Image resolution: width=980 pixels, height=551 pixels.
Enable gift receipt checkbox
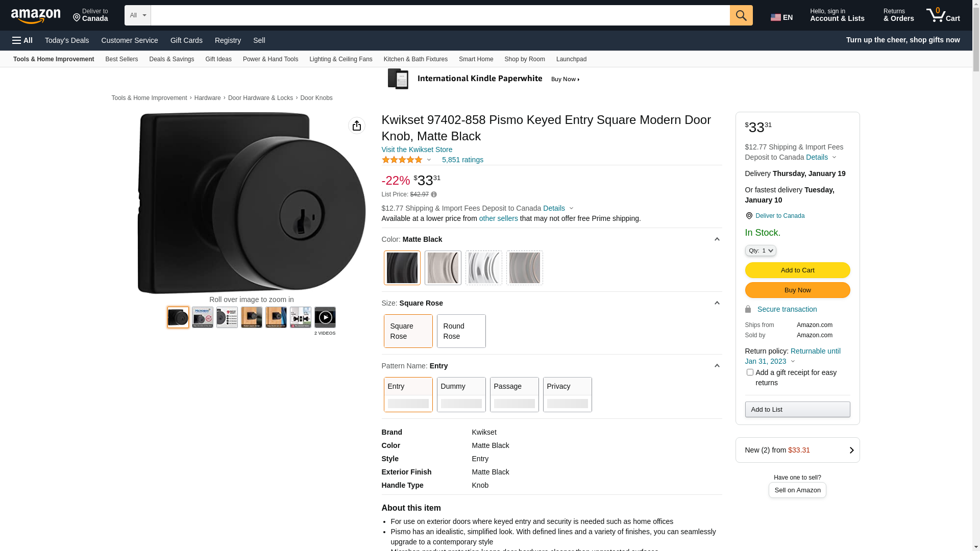(750, 372)
